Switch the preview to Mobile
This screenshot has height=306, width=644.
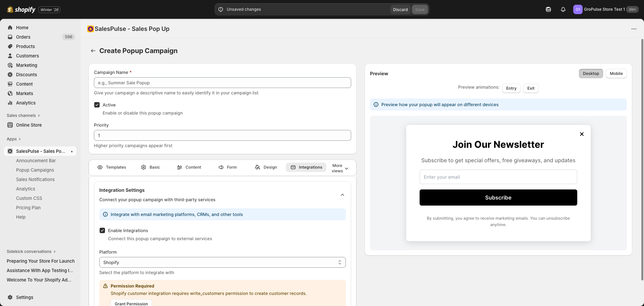tap(616, 73)
